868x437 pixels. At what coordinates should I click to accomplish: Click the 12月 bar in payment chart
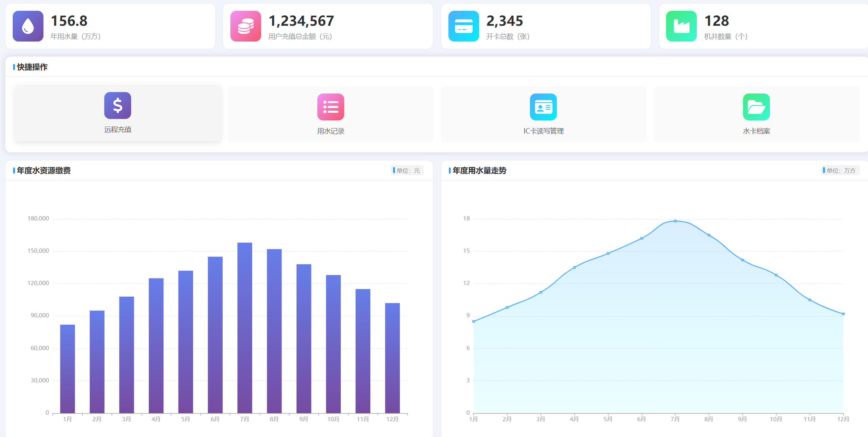[x=393, y=358]
